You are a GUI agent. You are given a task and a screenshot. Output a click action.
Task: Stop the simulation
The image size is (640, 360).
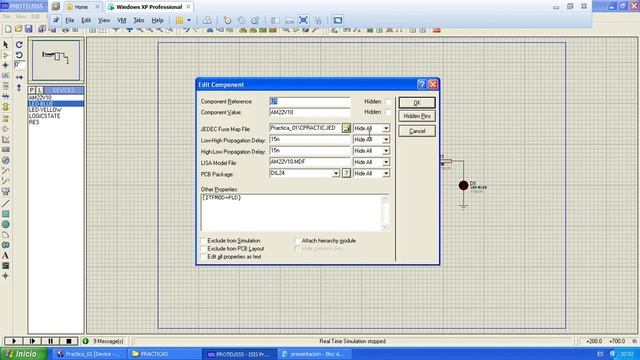click(69, 341)
